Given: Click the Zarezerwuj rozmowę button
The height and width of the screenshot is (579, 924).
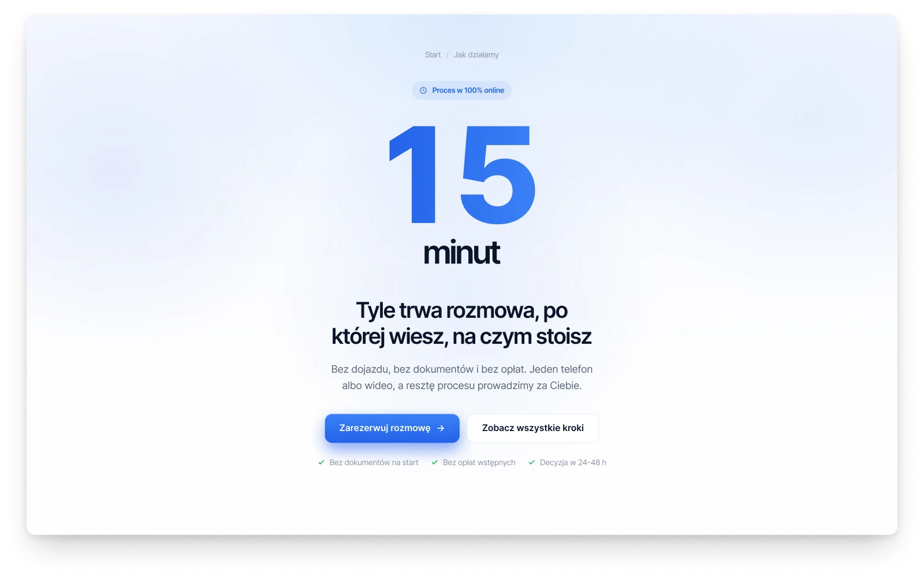Looking at the screenshot, I should pyautogui.click(x=392, y=428).
